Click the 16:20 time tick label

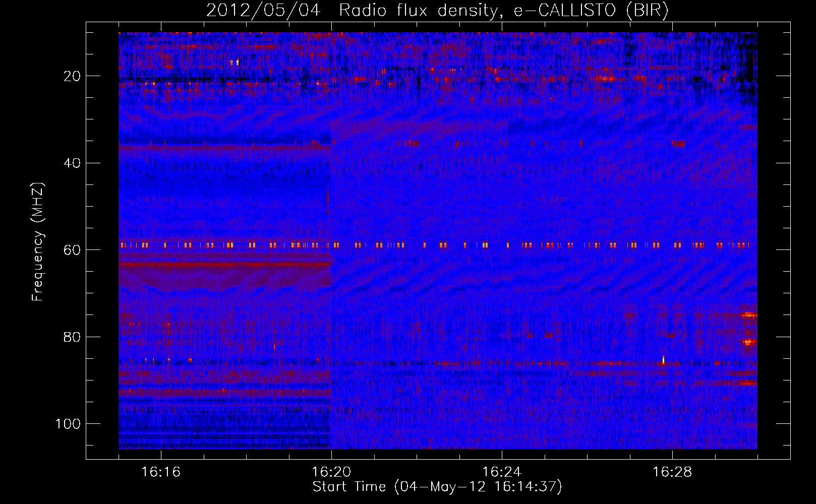(x=331, y=472)
